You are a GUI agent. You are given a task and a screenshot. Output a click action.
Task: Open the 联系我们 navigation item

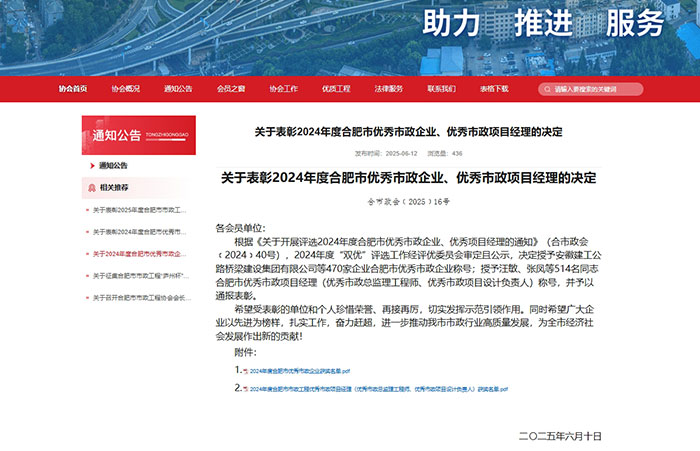coord(442,89)
